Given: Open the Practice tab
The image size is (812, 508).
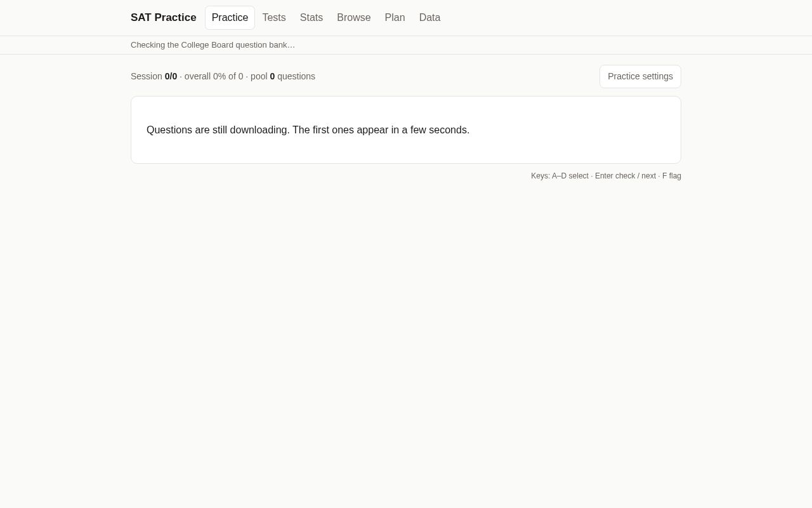Looking at the screenshot, I should [x=230, y=18].
